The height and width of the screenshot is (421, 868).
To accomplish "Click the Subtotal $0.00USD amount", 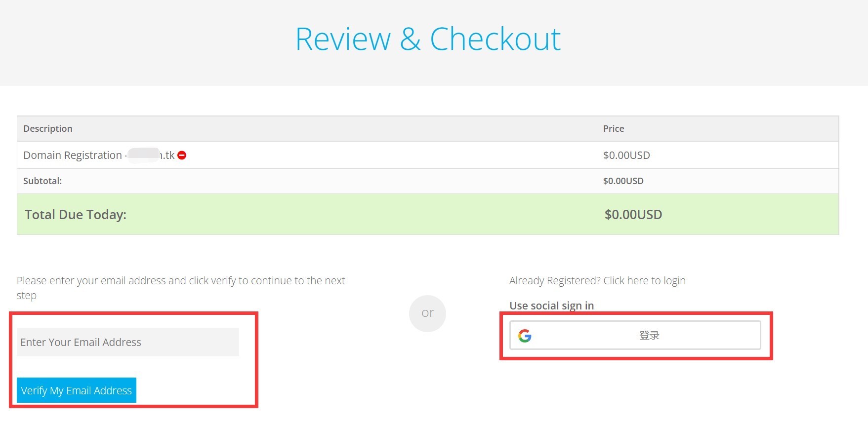I will click(x=623, y=181).
